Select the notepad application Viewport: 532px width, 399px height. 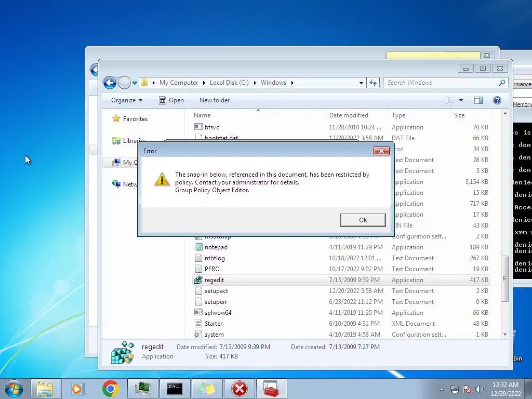[216, 247]
